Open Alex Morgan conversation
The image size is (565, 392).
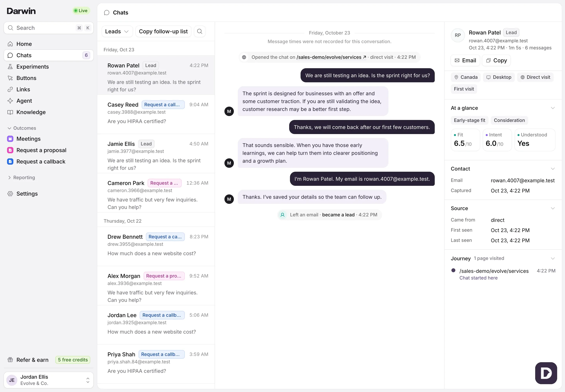click(x=156, y=286)
